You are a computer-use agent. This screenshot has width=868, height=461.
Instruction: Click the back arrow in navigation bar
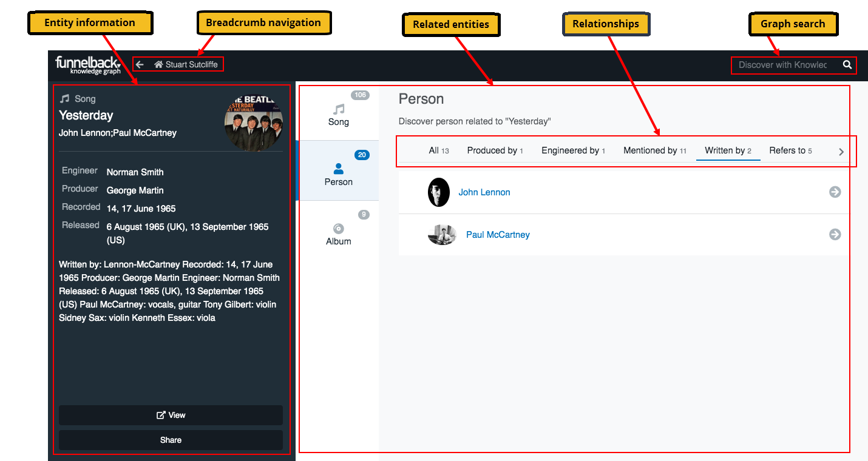click(x=139, y=63)
